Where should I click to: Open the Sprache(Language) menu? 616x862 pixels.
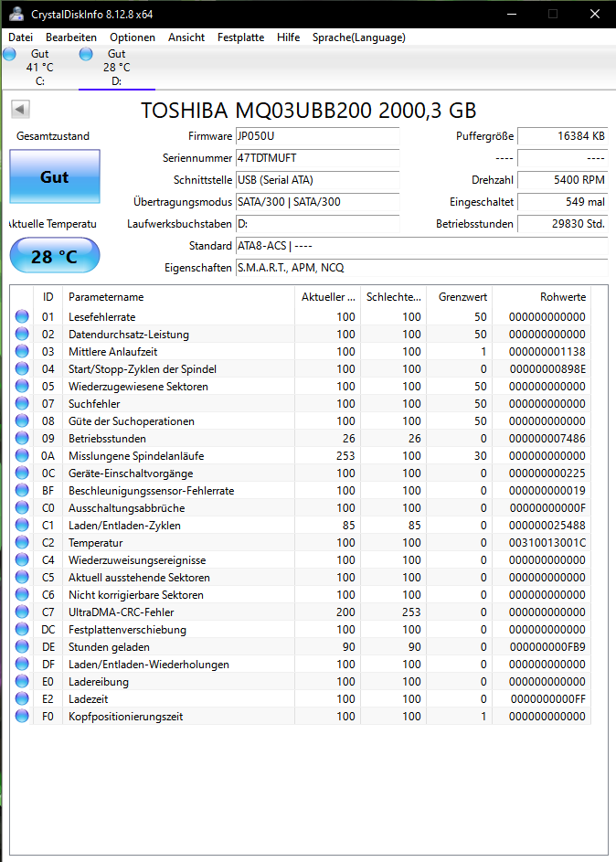[359, 37]
